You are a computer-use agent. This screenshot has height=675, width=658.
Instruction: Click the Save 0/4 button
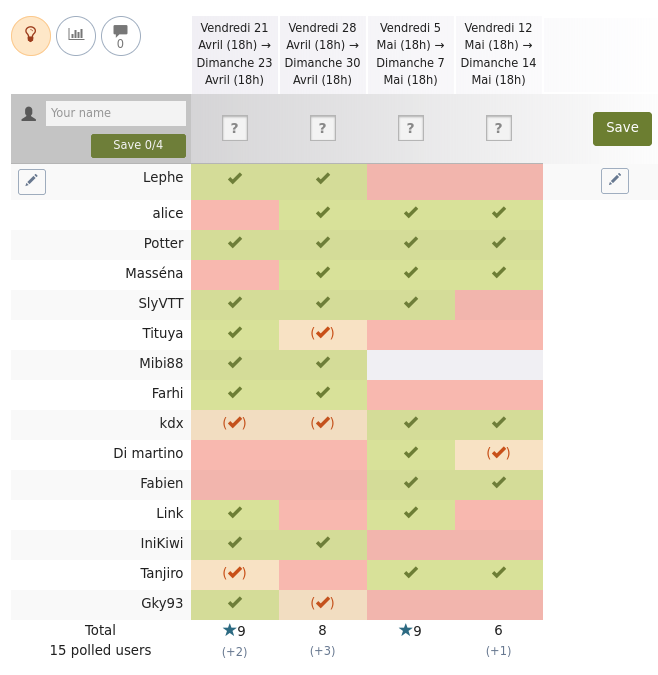(138, 146)
